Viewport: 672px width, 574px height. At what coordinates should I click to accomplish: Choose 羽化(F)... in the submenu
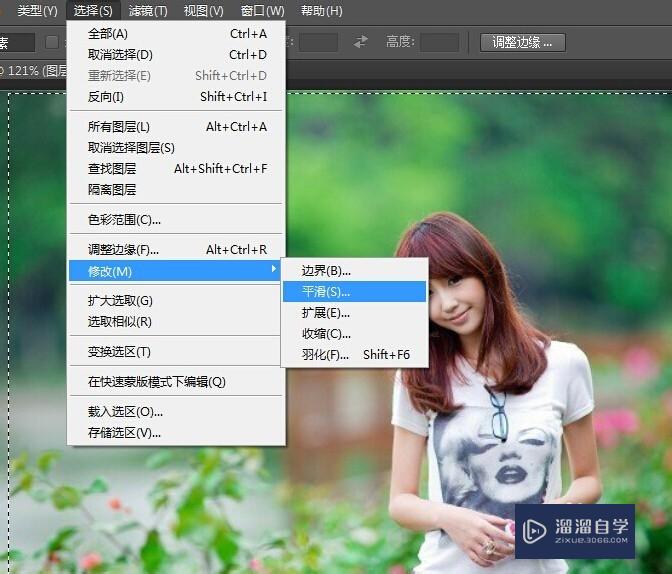tap(354, 355)
